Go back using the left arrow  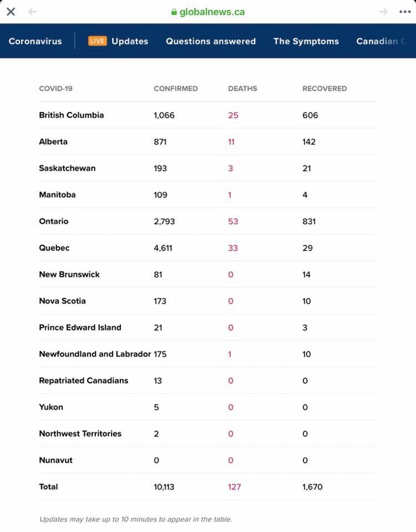pyautogui.click(x=32, y=12)
